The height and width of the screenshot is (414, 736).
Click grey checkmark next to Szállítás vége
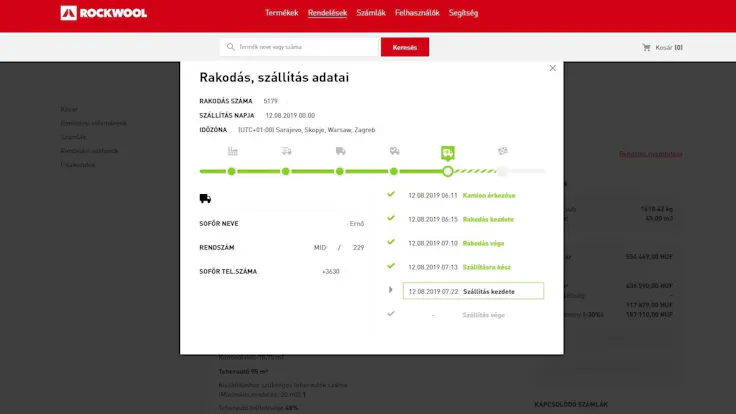point(391,314)
